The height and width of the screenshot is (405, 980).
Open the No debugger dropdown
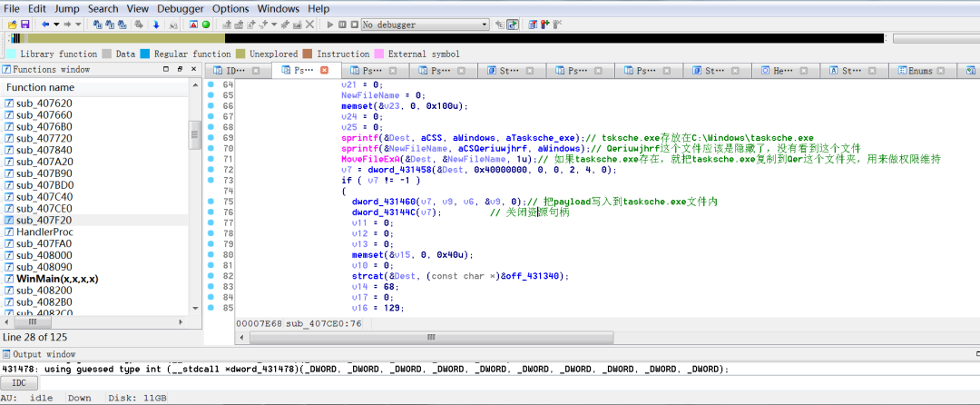484,25
